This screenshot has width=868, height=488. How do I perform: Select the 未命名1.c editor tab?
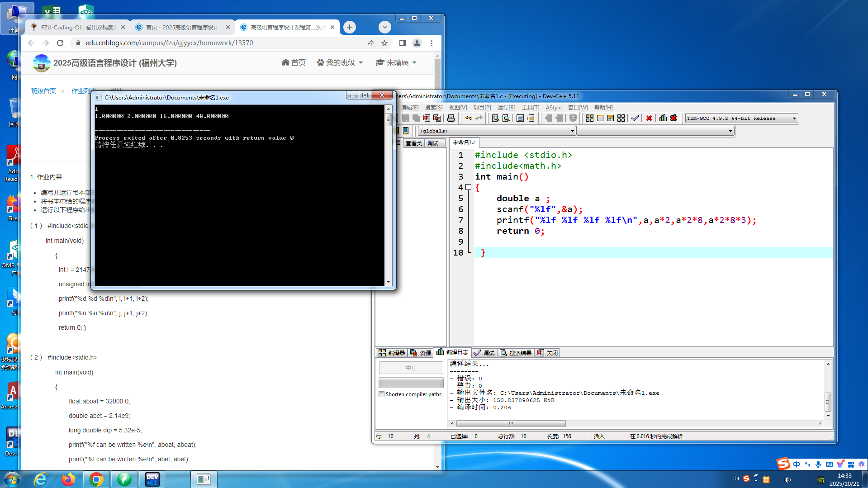pos(464,142)
